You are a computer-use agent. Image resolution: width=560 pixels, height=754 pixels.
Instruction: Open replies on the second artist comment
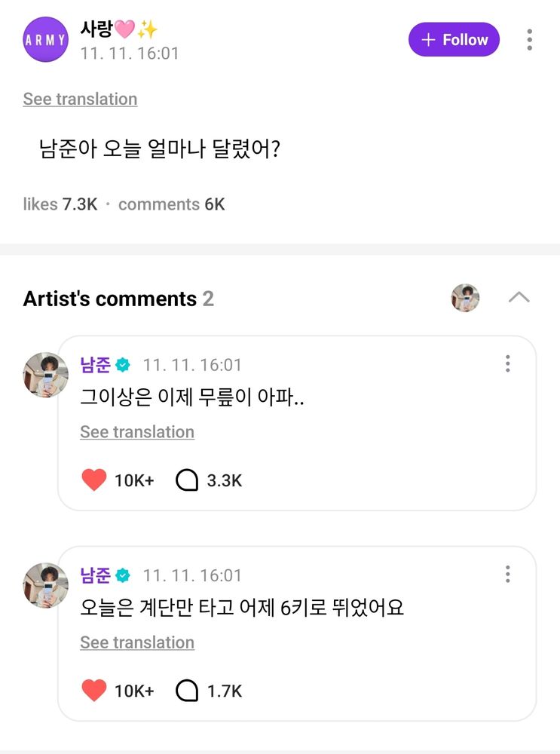point(187,691)
